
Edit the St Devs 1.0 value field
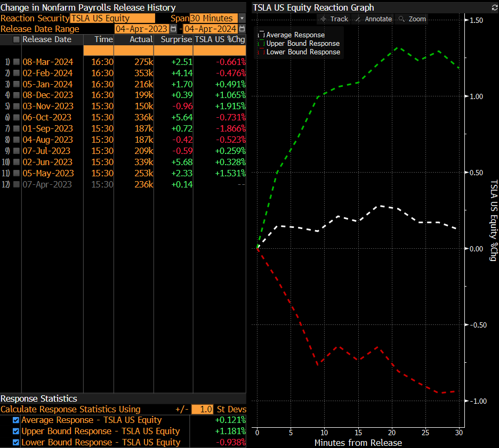(202, 409)
